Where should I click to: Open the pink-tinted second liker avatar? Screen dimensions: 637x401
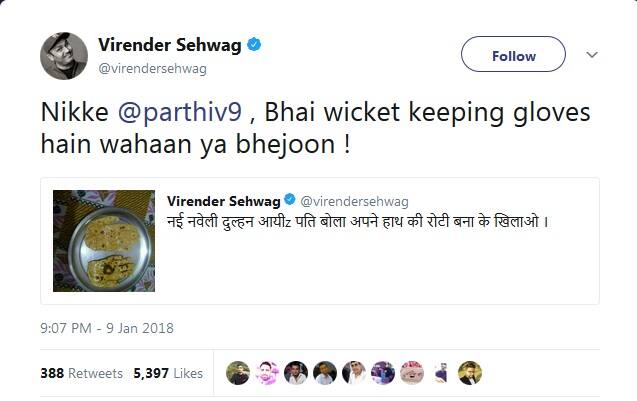pos(266,373)
